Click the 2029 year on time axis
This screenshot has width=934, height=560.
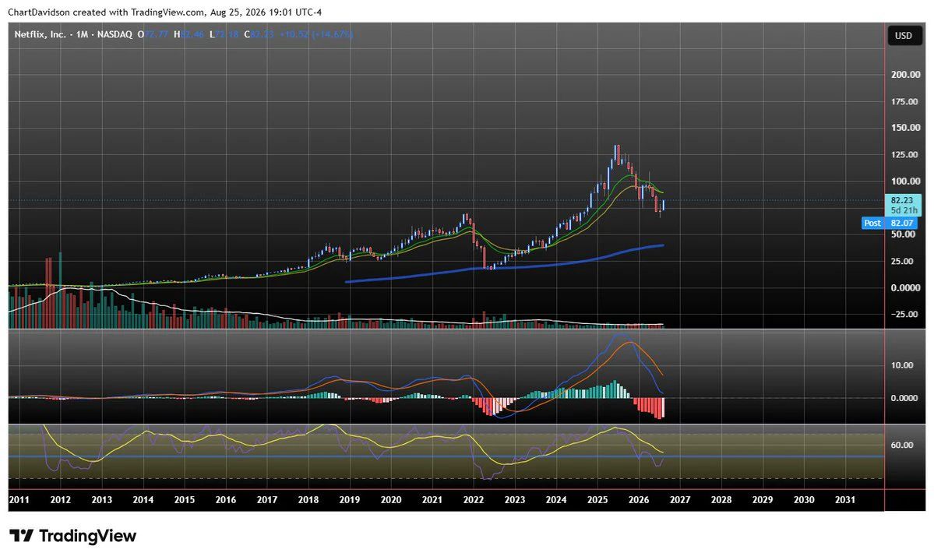pos(763,500)
